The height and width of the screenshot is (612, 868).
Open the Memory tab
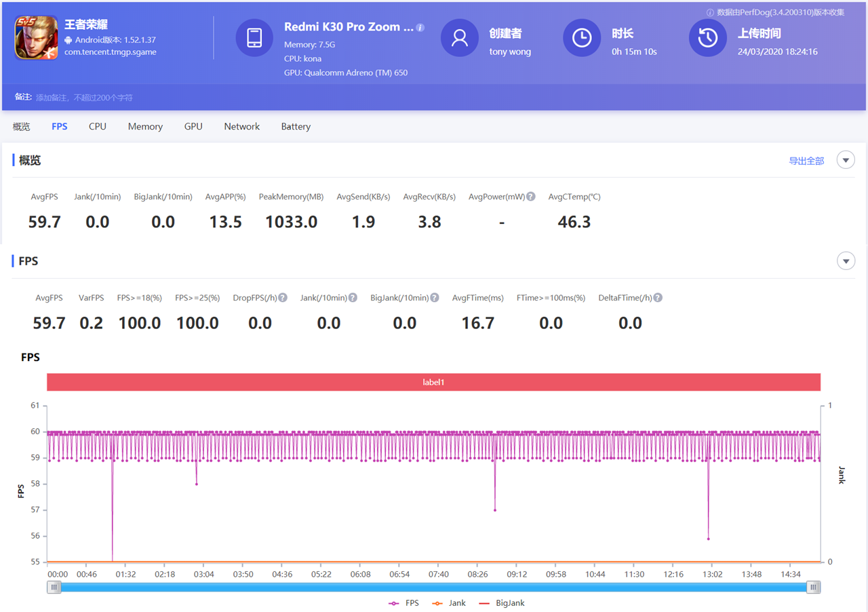point(145,127)
